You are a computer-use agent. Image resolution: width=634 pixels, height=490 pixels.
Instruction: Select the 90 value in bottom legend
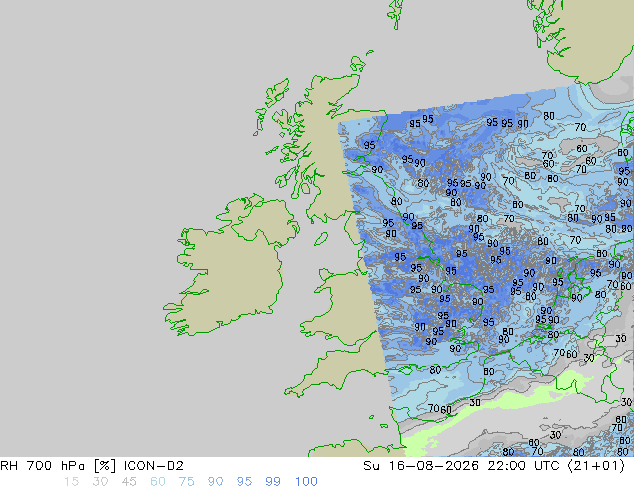click(x=216, y=482)
